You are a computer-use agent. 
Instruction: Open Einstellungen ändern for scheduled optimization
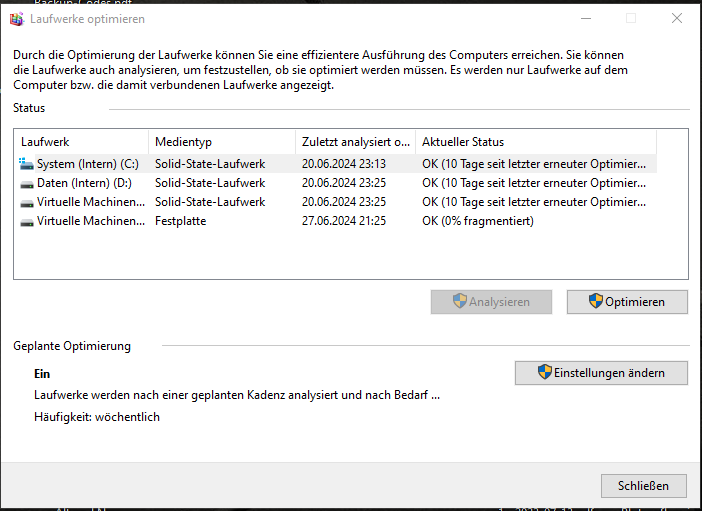click(x=601, y=373)
